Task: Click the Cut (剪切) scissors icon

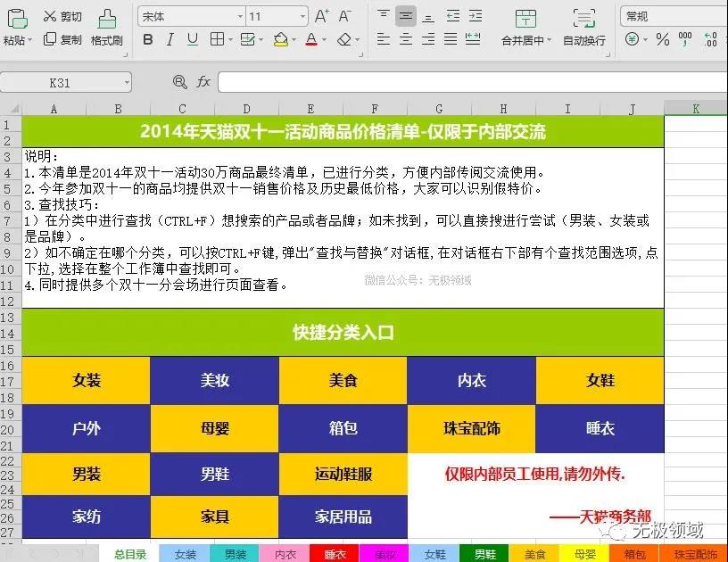Action: tap(49, 16)
